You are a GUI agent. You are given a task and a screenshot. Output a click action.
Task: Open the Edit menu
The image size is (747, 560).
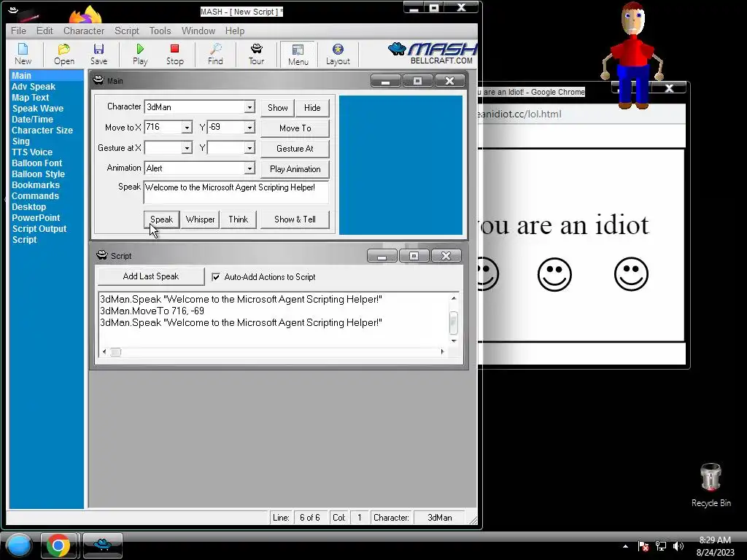point(44,31)
